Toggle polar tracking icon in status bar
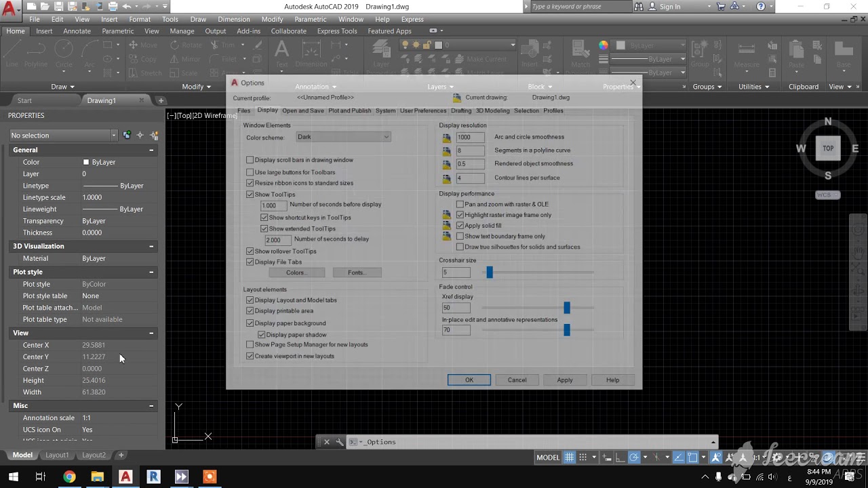The height and width of the screenshot is (488, 868). pos(634,457)
